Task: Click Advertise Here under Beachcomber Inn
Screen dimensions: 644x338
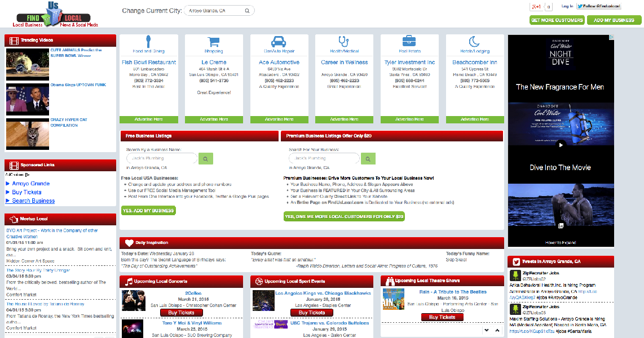Action: tap(475, 119)
